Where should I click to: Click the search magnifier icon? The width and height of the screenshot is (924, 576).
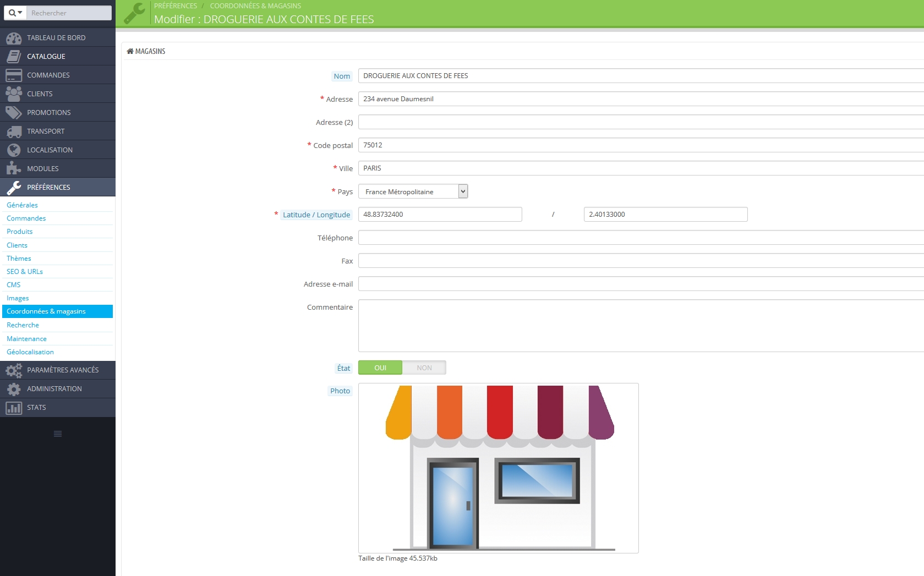pyautogui.click(x=12, y=13)
